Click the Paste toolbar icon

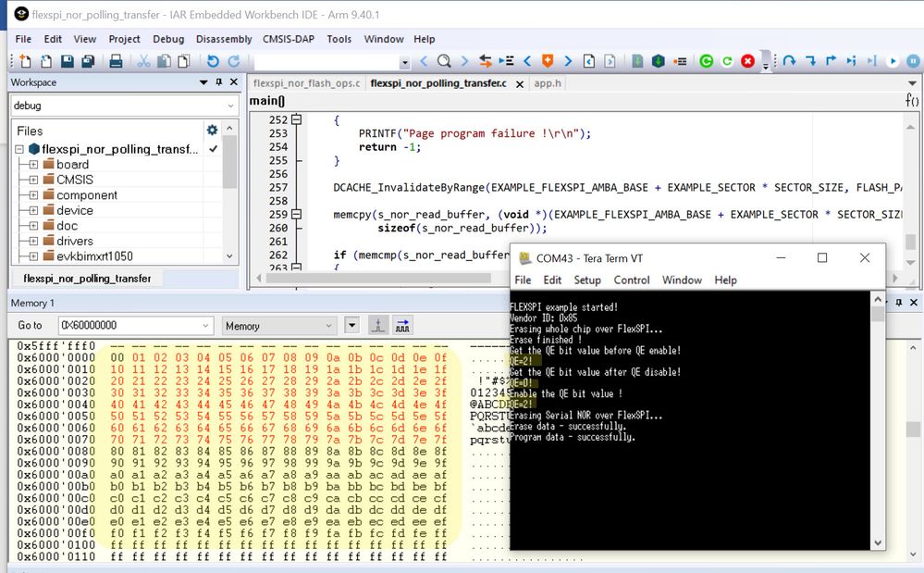coord(184,61)
